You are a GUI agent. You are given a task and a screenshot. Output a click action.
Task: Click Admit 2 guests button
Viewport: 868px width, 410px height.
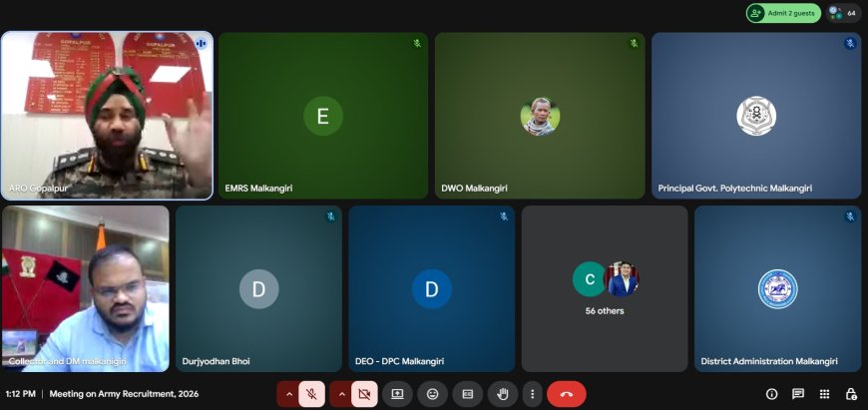783,13
